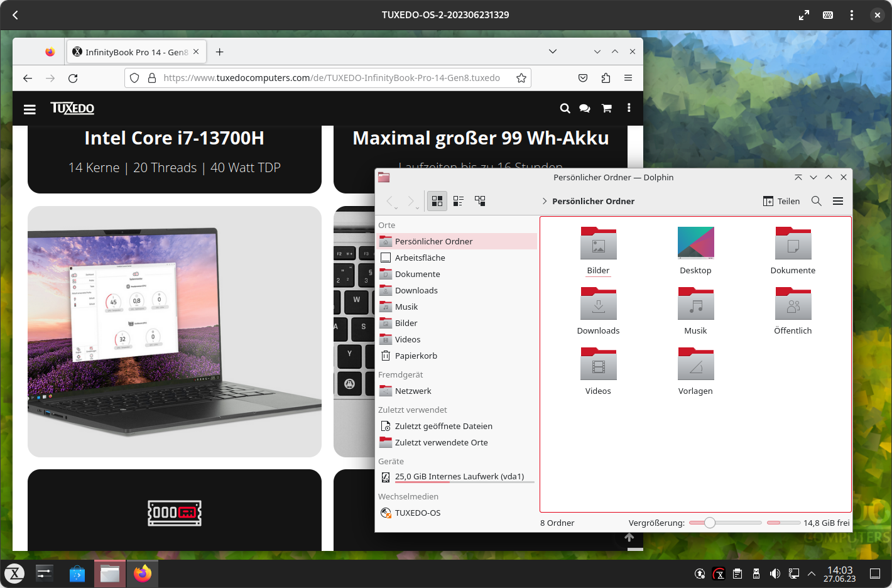Open Papierkorb in the sidebar
Screen dimensions: 892x588
click(x=457, y=356)
